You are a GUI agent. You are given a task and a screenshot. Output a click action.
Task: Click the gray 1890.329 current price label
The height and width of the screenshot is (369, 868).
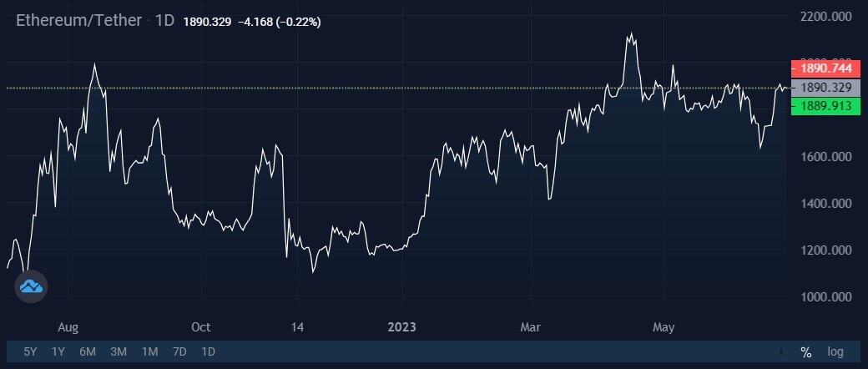click(x=825, y=88)
